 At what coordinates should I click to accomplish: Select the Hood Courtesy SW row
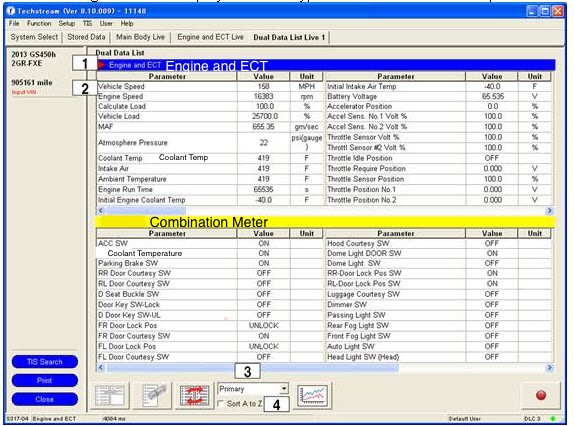(x=439, y=243)
